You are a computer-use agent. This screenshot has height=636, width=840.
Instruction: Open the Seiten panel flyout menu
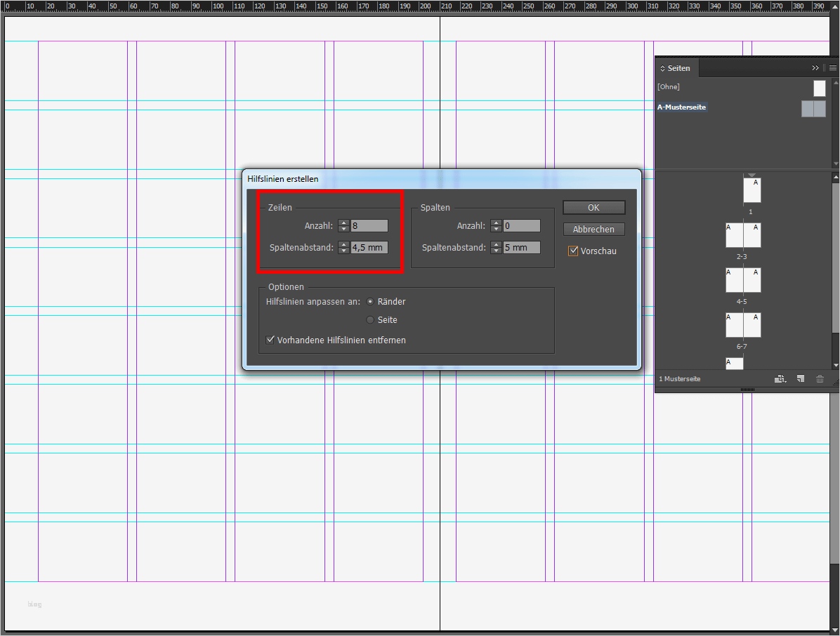(x=832, y=68)
